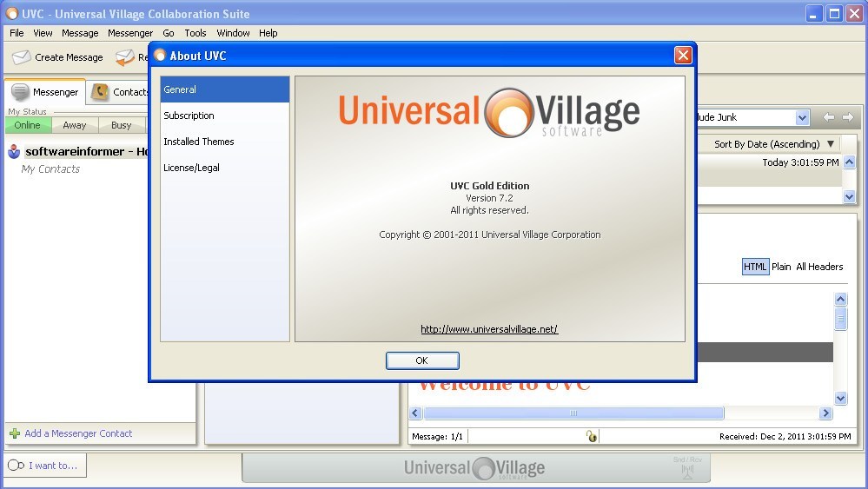Click the horizontal scrollbar thumb in message pane

click(x=573, y=413)
